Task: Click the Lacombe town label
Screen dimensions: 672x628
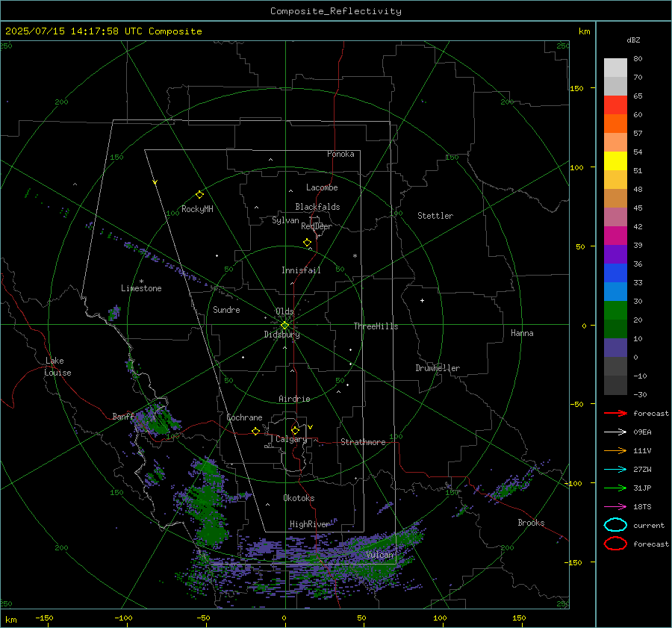Action: [x=322, y=187]
